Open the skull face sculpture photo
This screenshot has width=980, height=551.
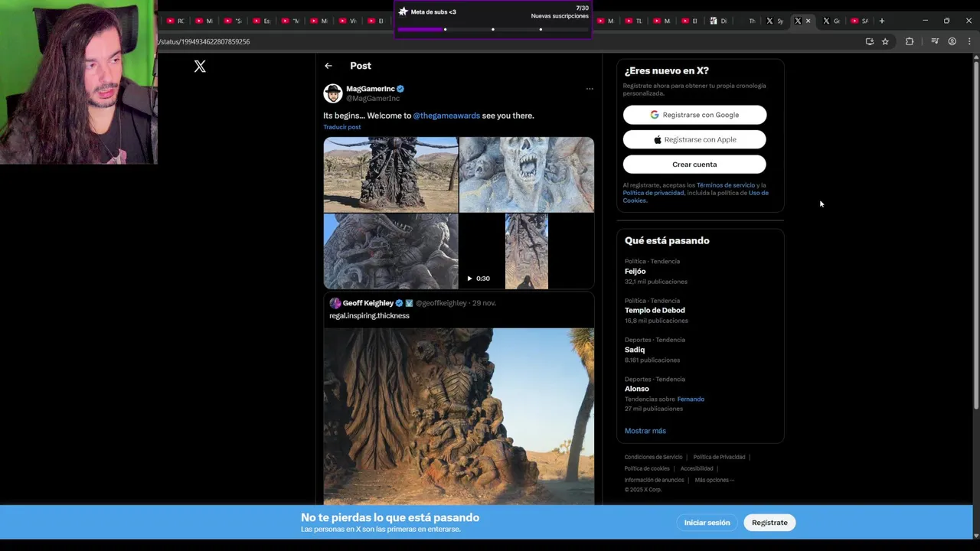[x=527, y=174]
